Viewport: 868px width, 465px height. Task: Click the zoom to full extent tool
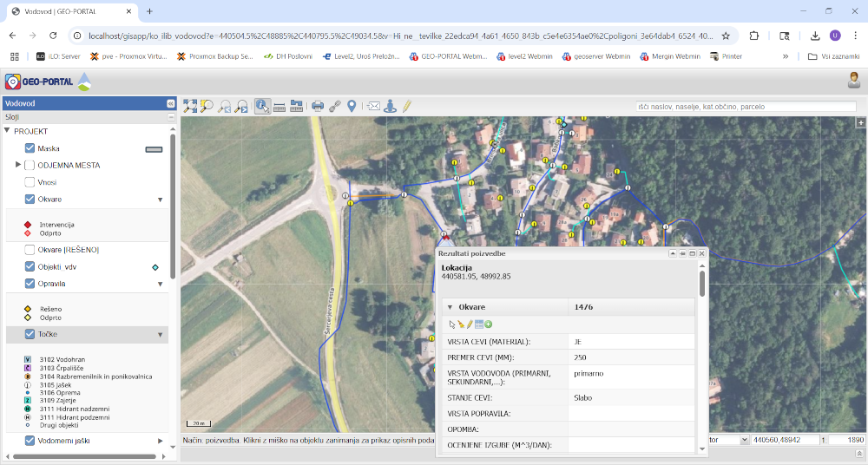pyautogui.click(x=190, y=107)
